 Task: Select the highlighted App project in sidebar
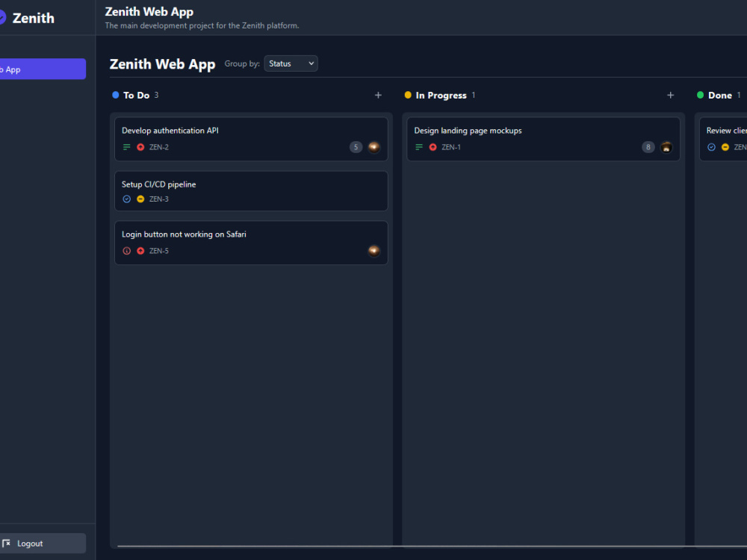(x=43, y=69)
